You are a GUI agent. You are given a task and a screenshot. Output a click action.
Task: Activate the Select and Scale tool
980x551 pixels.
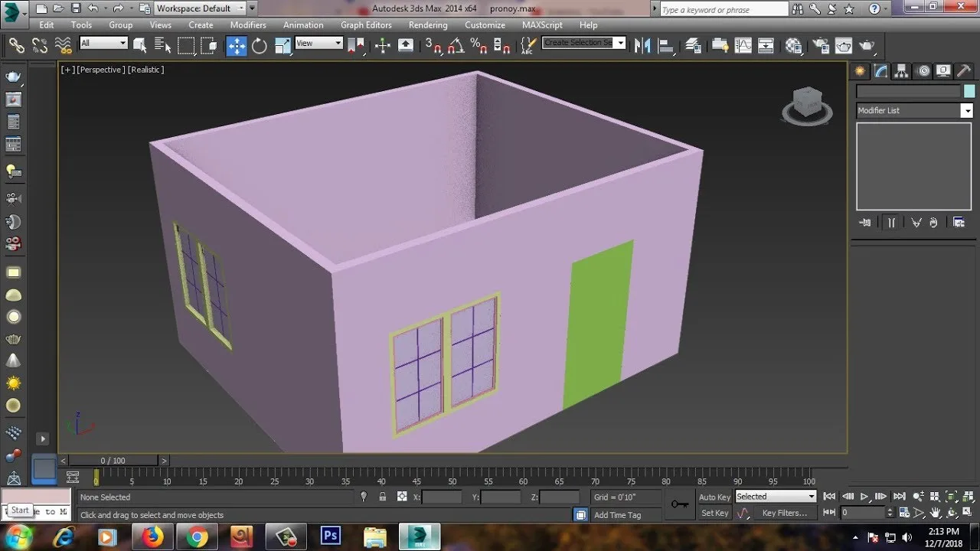[283, 46]
